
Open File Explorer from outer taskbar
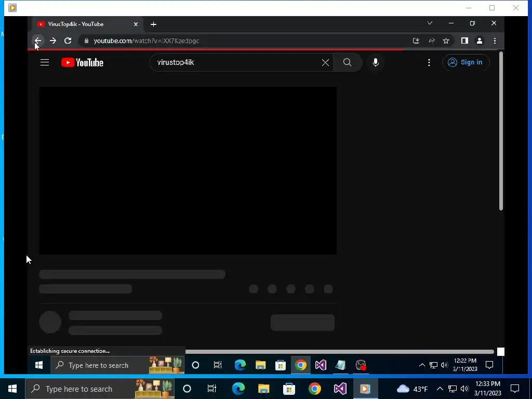(263, 389)
